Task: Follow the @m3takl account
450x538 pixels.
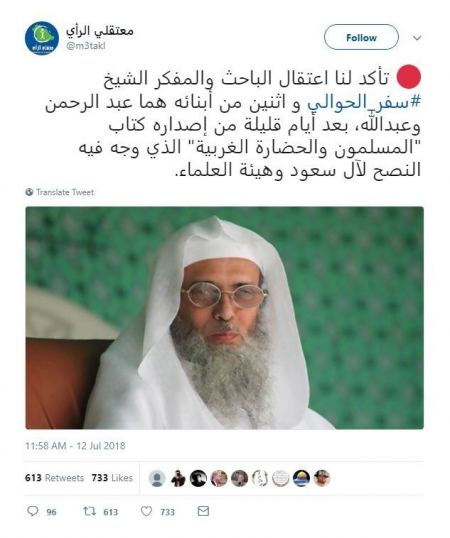Action: [x=361, y=37]
